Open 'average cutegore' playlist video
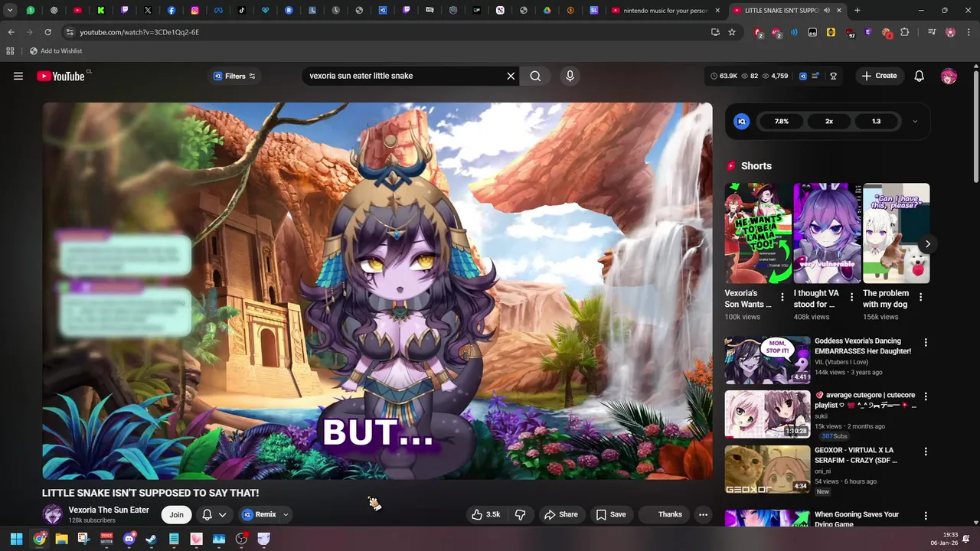 coord(865,400)
